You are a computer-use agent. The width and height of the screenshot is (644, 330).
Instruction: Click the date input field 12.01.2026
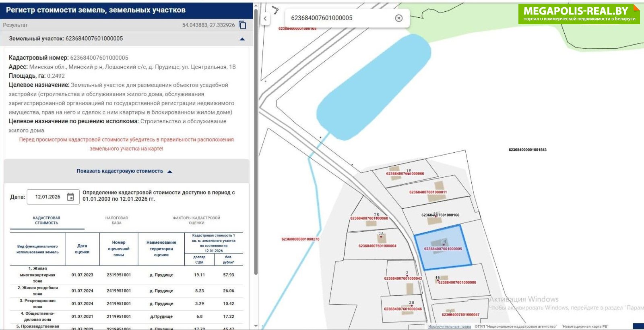tap(47, 197)
